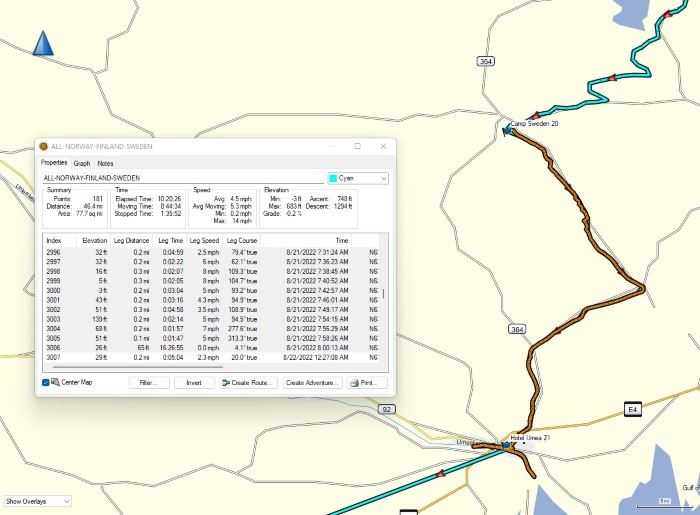This screenshot has height=515, width=700.
Task: Switch to the Notes tab
Action: pos(105,163)
